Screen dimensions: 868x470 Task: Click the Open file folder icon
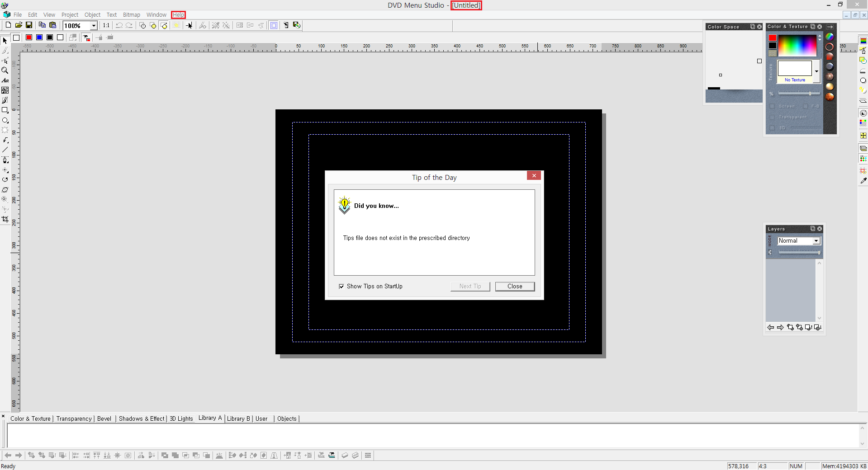pyautogui.click(x=19, y=25)
